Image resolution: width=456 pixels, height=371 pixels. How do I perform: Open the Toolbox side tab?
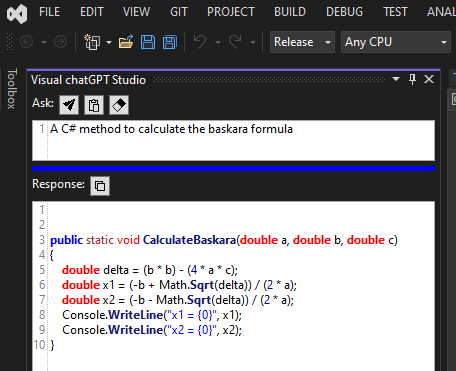tap(12, 89)
